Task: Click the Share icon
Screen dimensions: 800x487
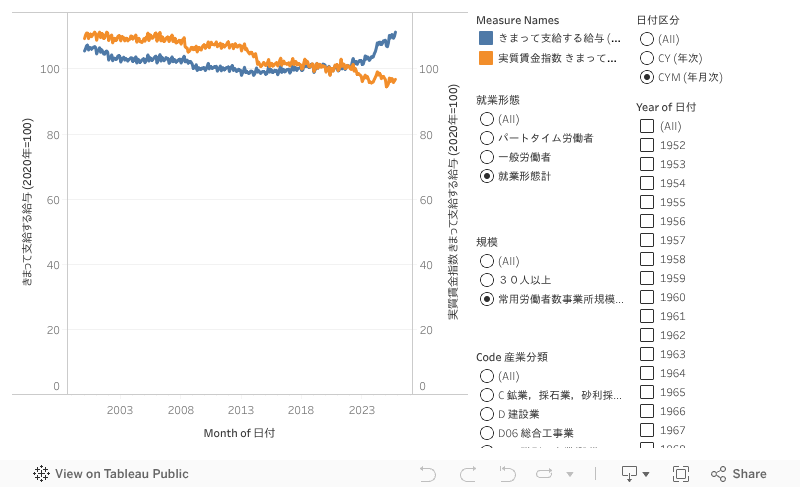Action: 719,474
